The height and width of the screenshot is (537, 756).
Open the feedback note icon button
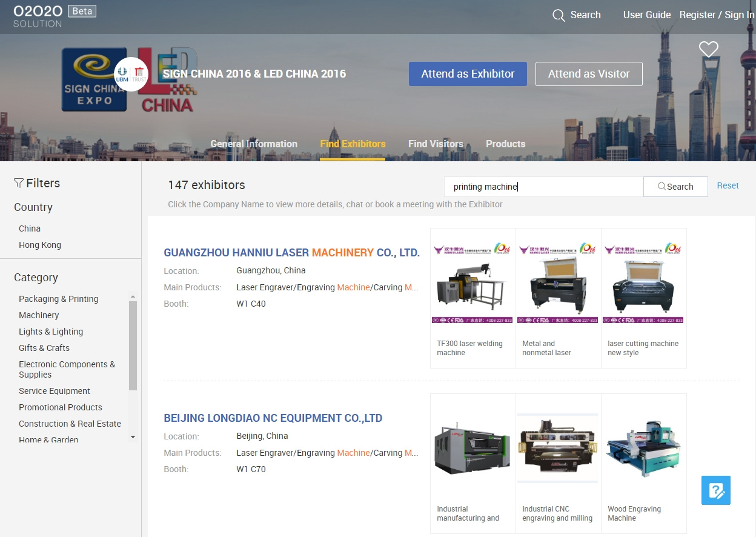716,490
